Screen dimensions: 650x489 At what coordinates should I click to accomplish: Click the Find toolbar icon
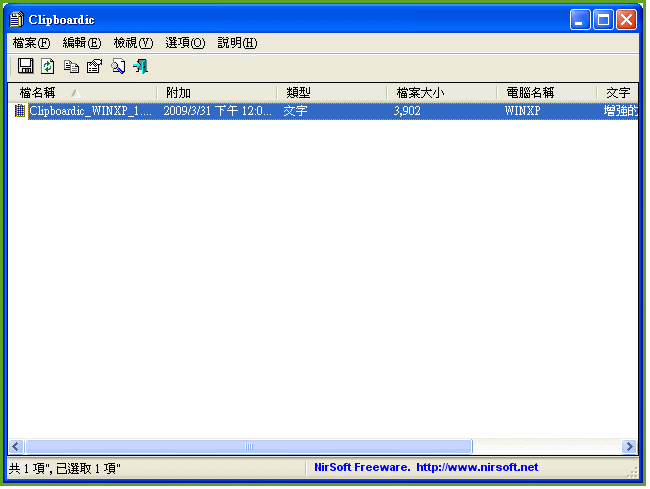(118, 66)
